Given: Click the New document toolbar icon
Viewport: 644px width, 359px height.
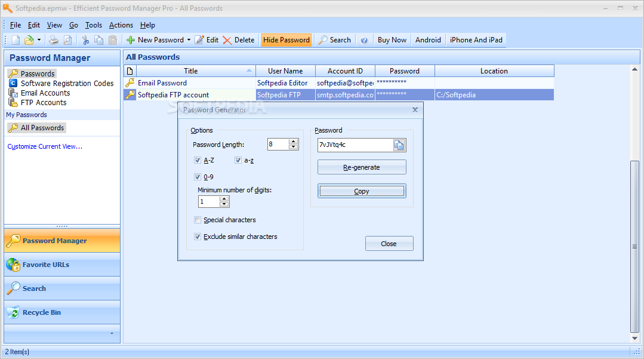Looking at the screenshot, I should click(x=16, y=40).
